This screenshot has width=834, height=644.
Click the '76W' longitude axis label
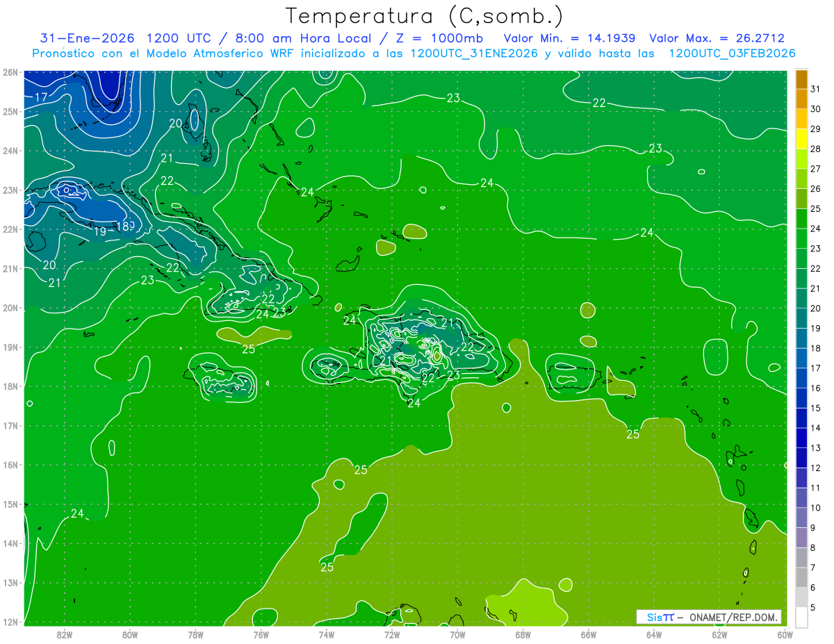(261, 634)
